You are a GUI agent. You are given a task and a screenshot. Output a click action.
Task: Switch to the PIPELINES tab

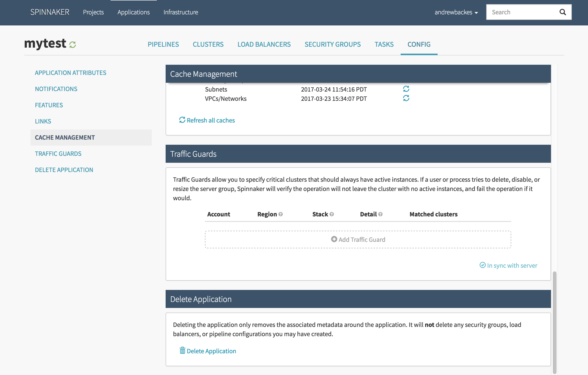pyautogui.click(x=163, y=44)
